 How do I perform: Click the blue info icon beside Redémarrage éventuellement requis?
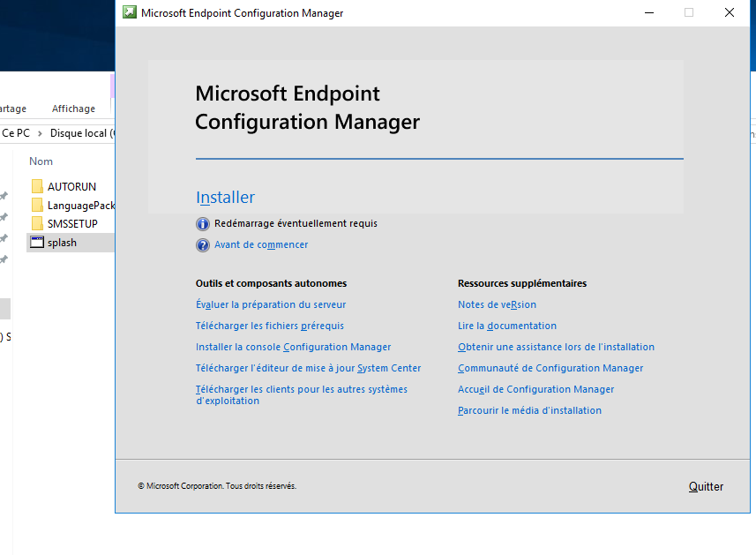pyautogui.click(x=203, y=224)
